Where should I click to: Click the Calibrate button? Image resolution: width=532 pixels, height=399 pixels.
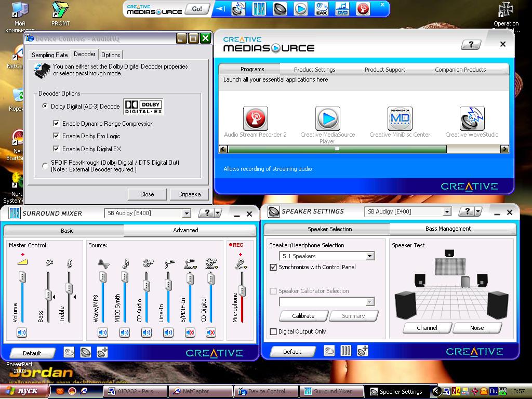click(303, 316)
